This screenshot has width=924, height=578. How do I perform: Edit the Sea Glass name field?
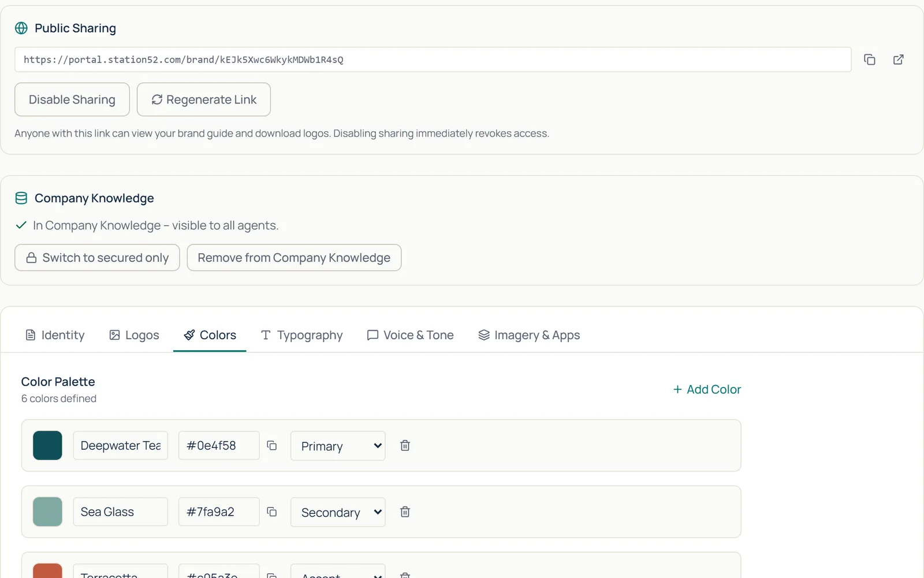121,512
